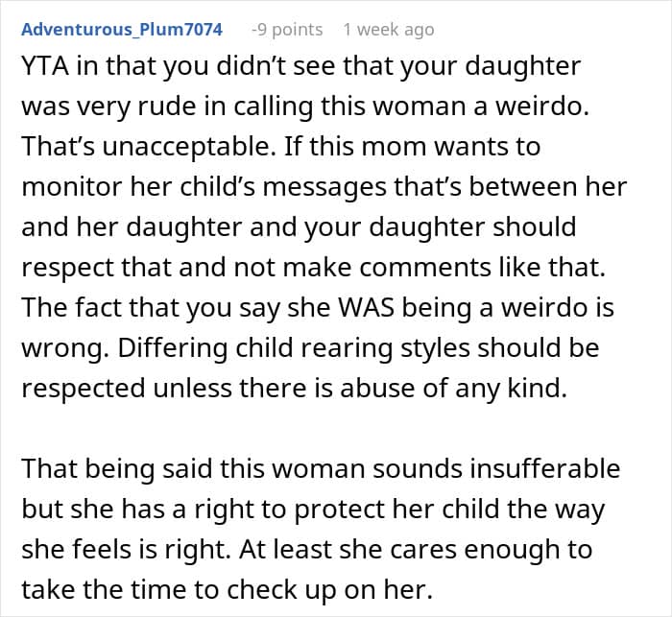
Task: Click the phrase "The fact that you say"
Action: pos(130,309)
